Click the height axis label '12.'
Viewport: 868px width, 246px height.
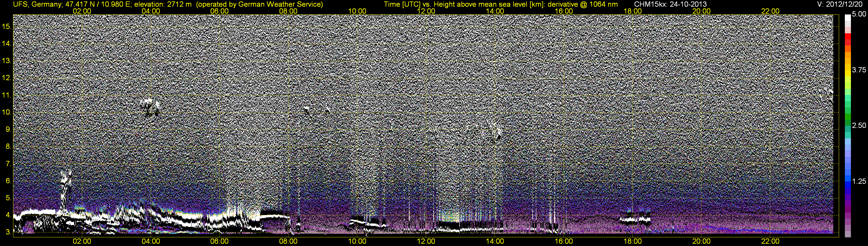click(x=7, y=78)
